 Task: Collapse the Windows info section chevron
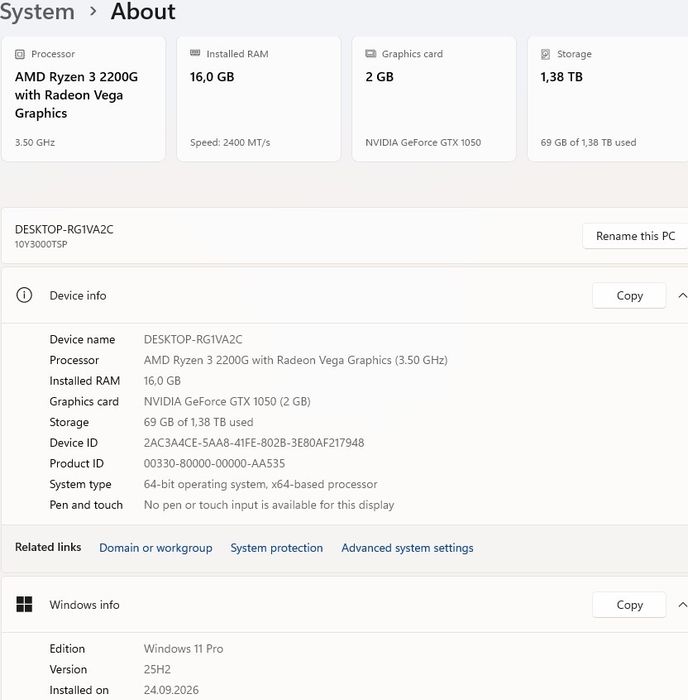coord(682,604)
